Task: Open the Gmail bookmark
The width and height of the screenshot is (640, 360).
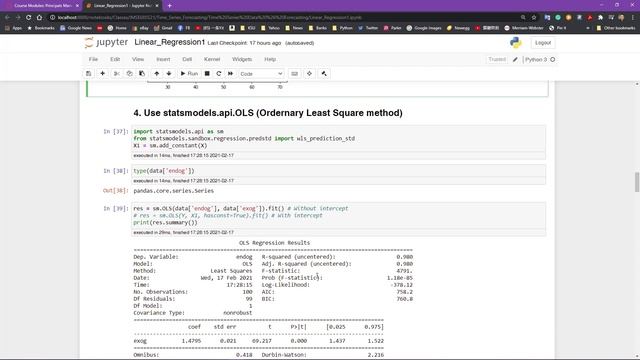Action: pos(163,28)
